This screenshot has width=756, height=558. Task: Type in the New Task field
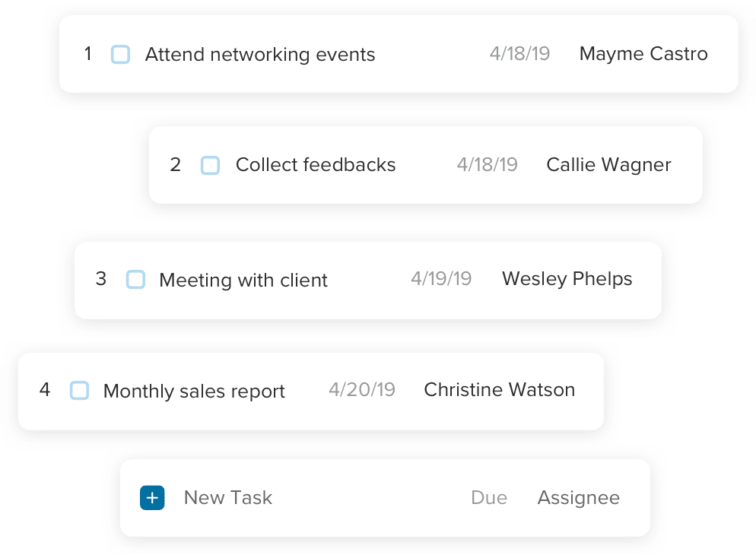(228, 498)
